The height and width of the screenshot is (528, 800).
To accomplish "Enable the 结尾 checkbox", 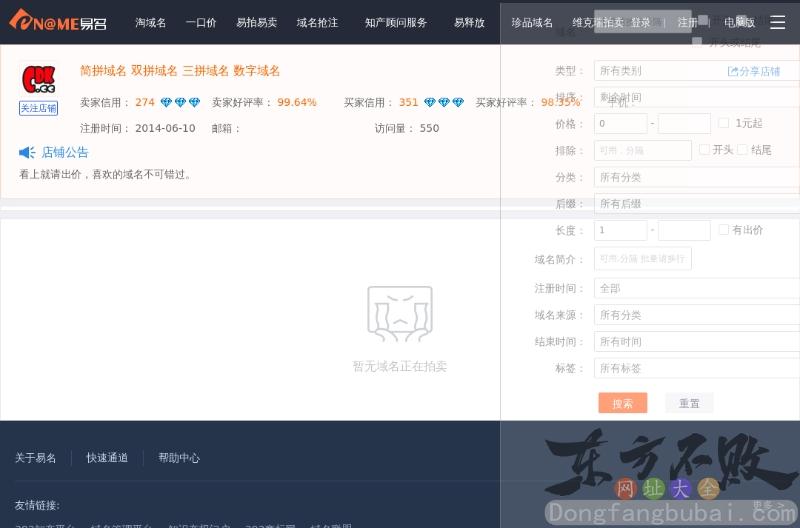I will pyautogui.click(x=742, y=149).
